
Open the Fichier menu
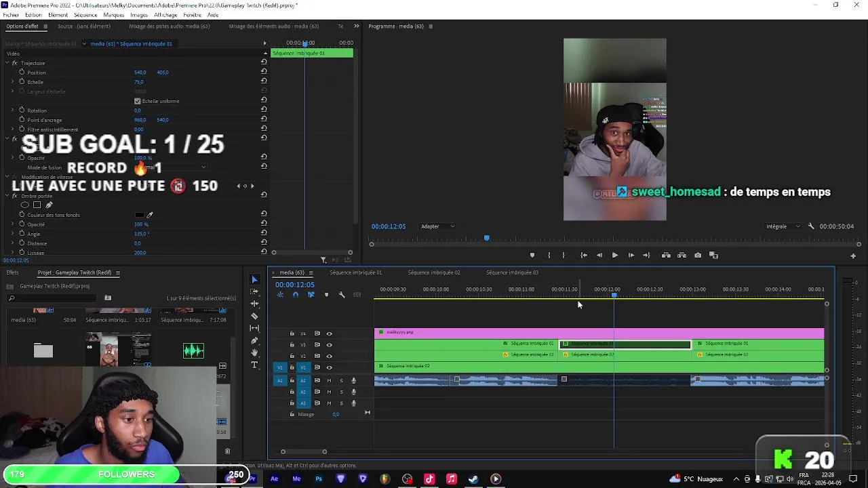coord(11,15)
